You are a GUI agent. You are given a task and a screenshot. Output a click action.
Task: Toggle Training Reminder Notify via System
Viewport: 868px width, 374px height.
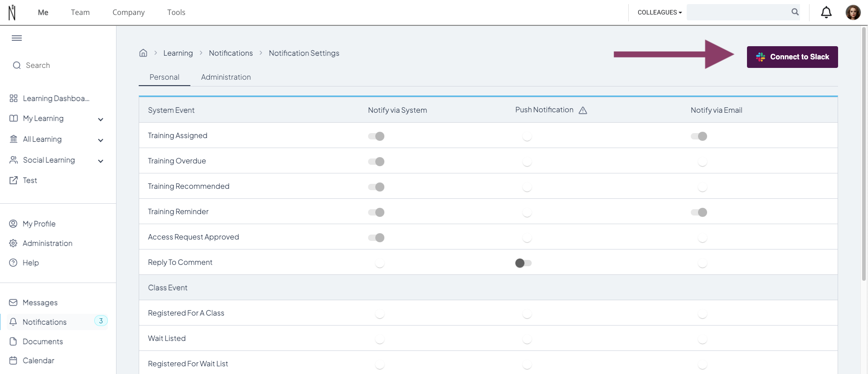tap(376, 212)
